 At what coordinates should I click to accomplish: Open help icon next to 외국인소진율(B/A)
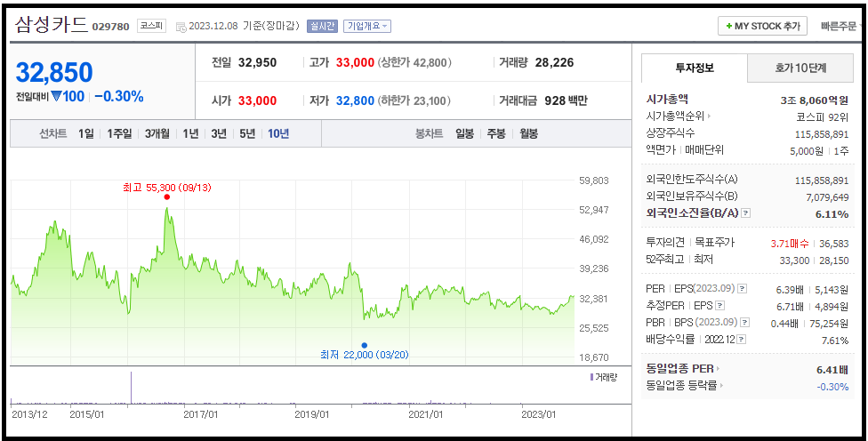pyautogui.click(x=745, y=213)
